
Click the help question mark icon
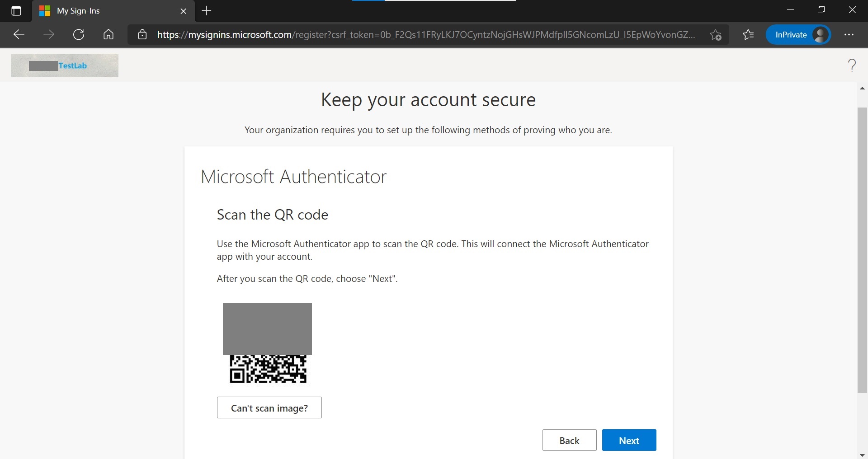click(852, 65)
